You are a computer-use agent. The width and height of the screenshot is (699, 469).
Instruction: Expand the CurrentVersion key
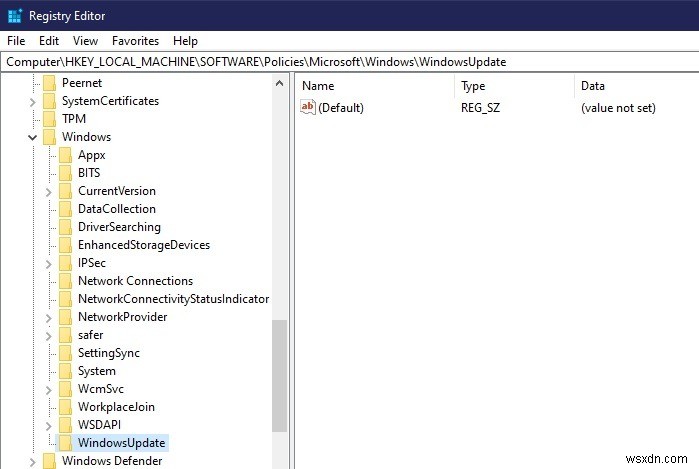(x=49, y=192)
